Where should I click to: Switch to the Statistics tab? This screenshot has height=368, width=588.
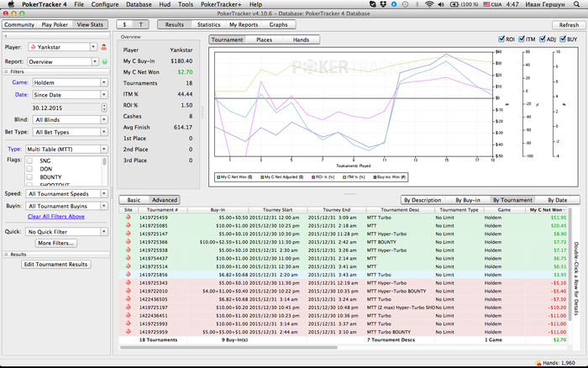pos(208,25)
